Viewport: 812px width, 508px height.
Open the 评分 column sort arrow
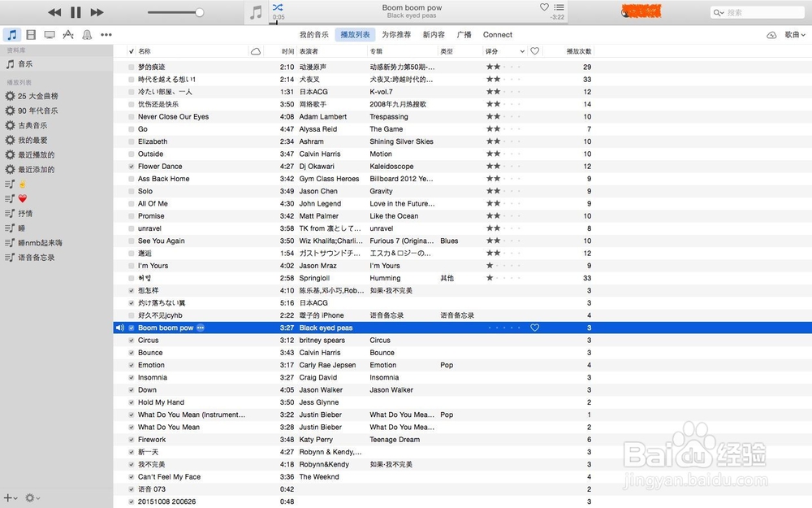(522, 51)
